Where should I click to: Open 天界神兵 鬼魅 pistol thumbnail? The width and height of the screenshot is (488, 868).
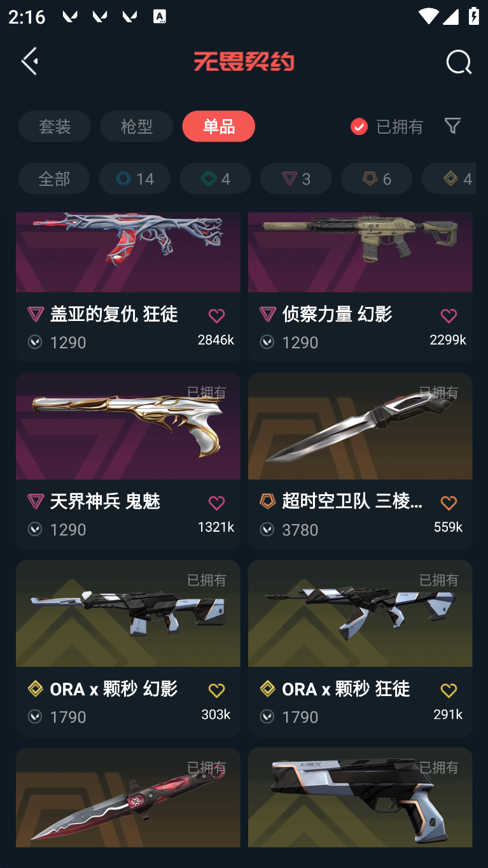pos(128,426)
